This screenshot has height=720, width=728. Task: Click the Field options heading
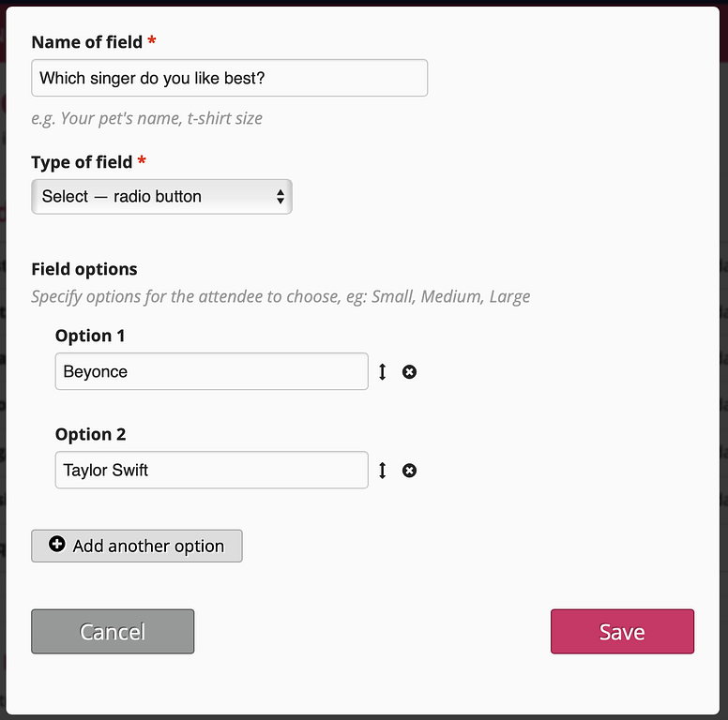coord(84,269)
